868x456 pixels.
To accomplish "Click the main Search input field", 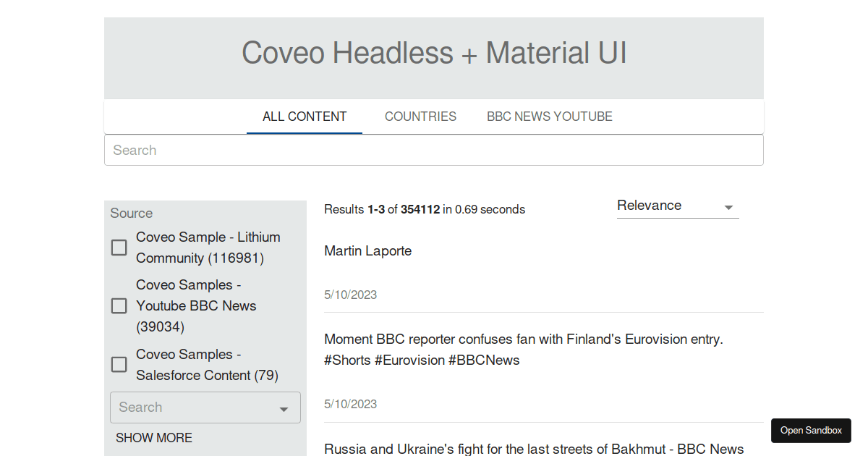I will (x=434, y=150).
